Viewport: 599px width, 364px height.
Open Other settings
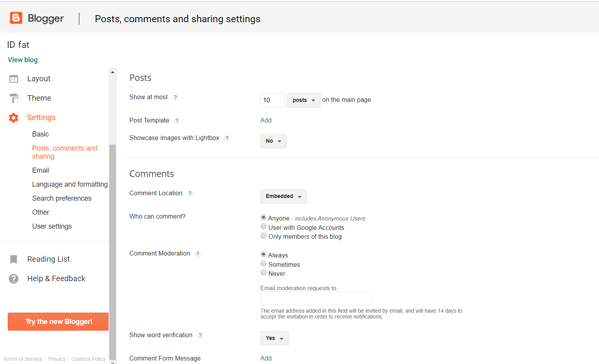click(x=41, y=212)
